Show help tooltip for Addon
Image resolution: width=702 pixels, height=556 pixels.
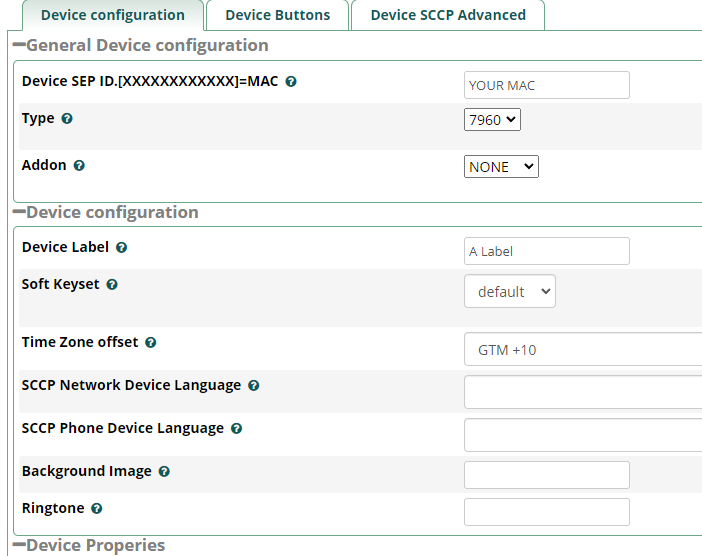[79, 166]
